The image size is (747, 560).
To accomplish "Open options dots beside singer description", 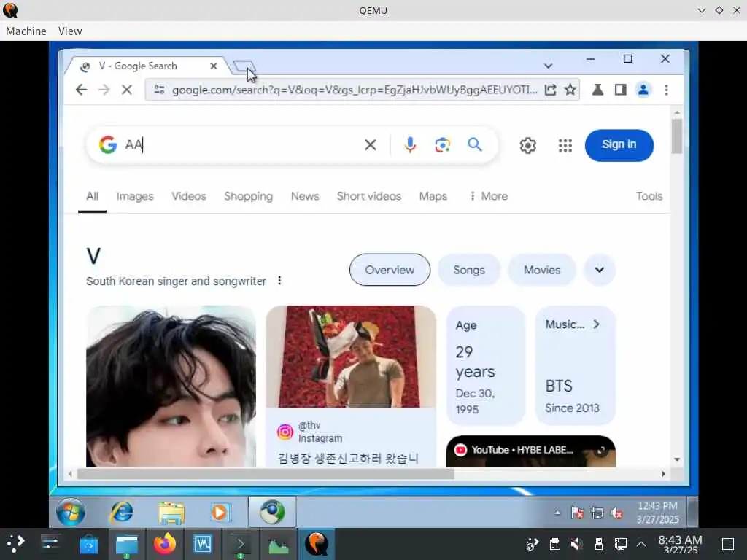I will [279, 281].
